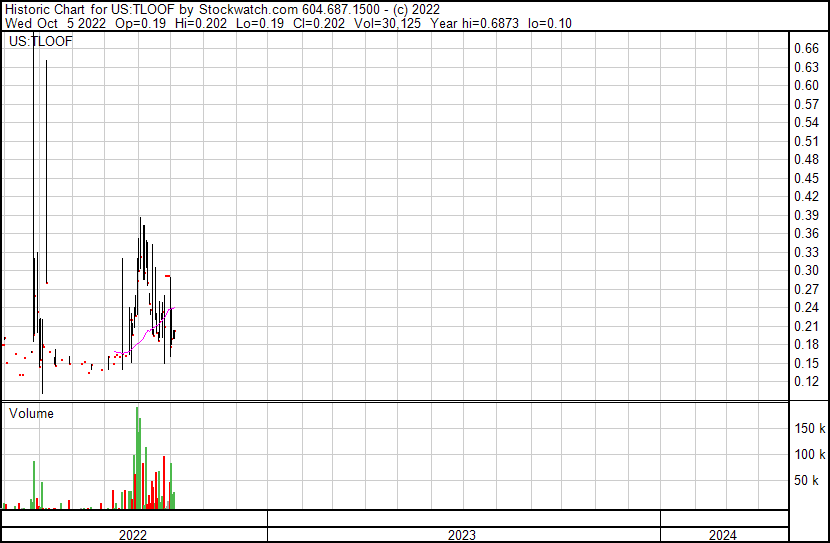Click the 0.66 price axis label

(806, 48)
